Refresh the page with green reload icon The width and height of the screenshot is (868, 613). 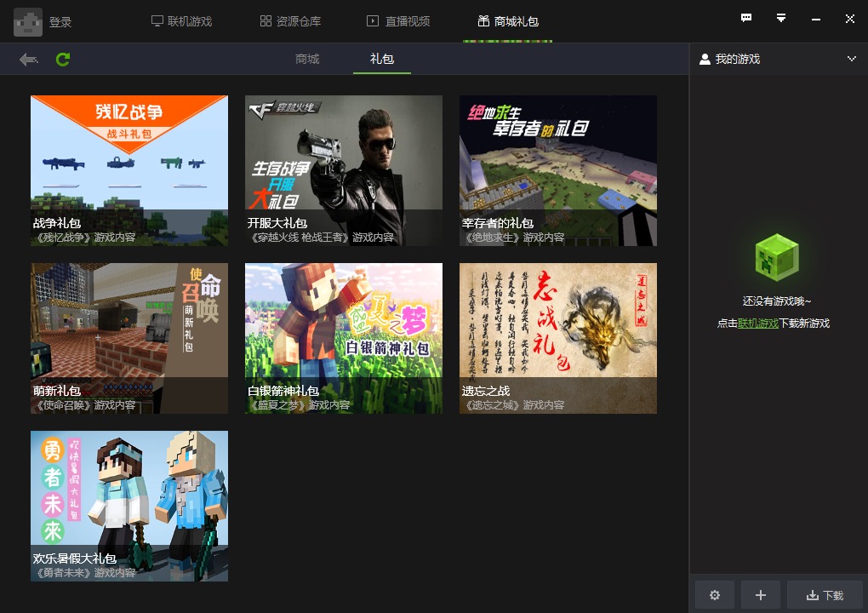(63, 60)
